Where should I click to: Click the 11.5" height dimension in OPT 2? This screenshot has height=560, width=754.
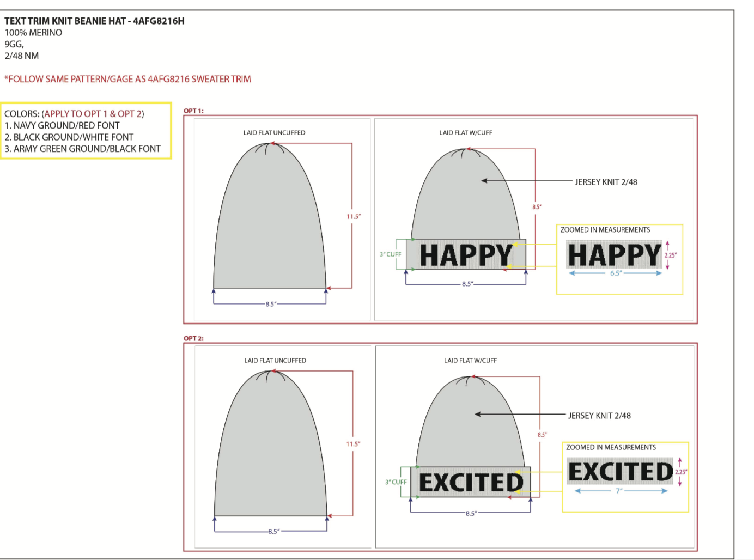pos(353,444)
